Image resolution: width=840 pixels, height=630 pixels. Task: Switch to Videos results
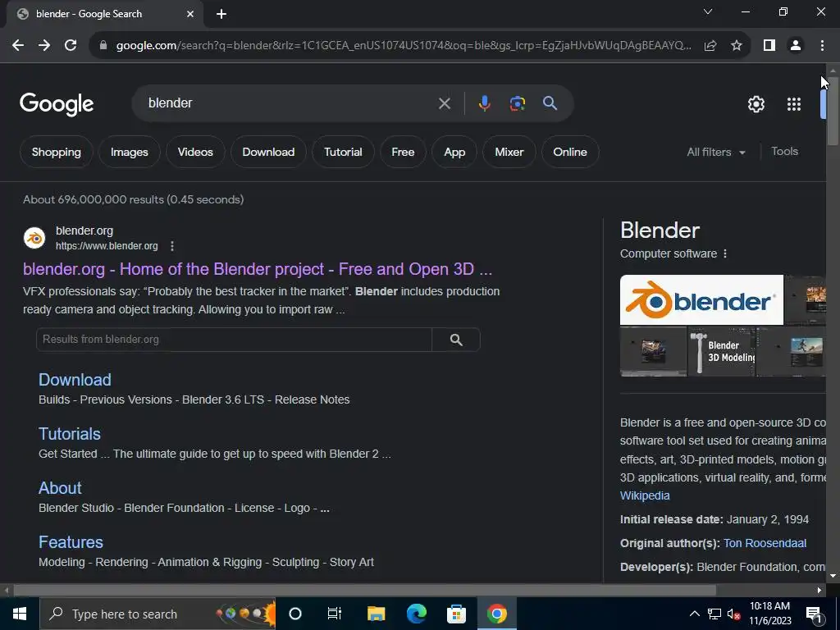click(x=195, y=152)
